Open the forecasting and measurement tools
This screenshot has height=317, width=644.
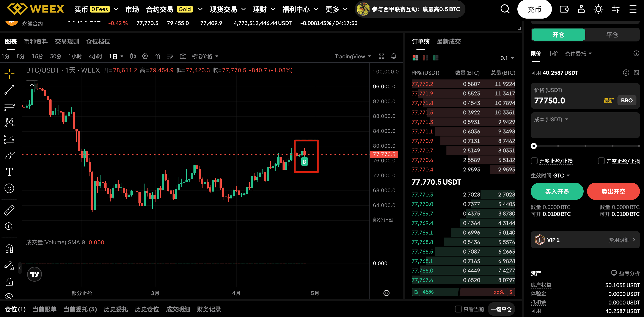pos(9,139)
